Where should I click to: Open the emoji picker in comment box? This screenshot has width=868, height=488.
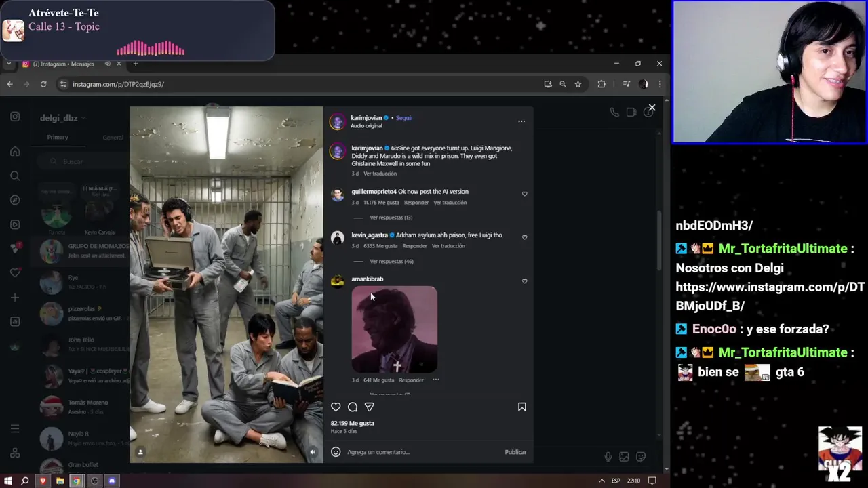point(336,452)
